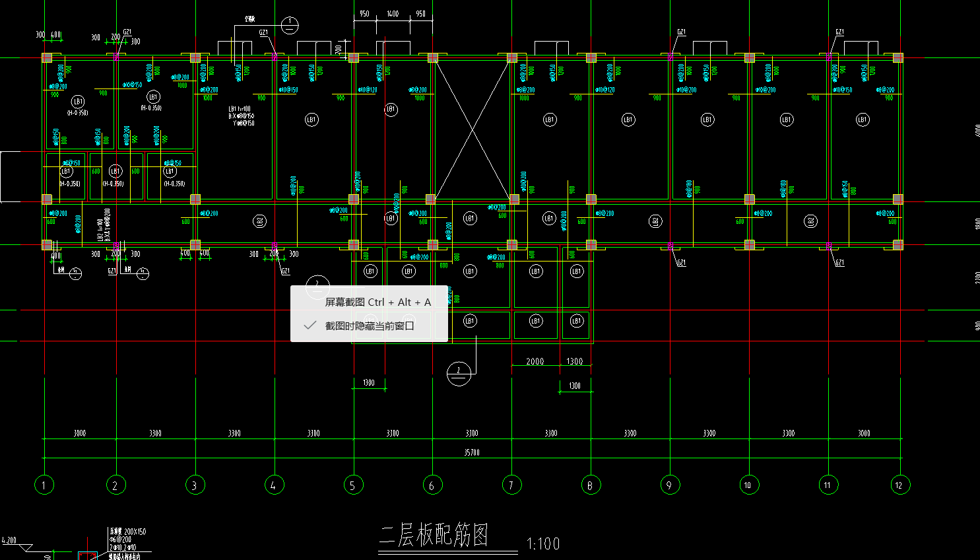Click the green grid axis bubble 5
Viewport: 980px width, 560px height.
pos(353,485)
